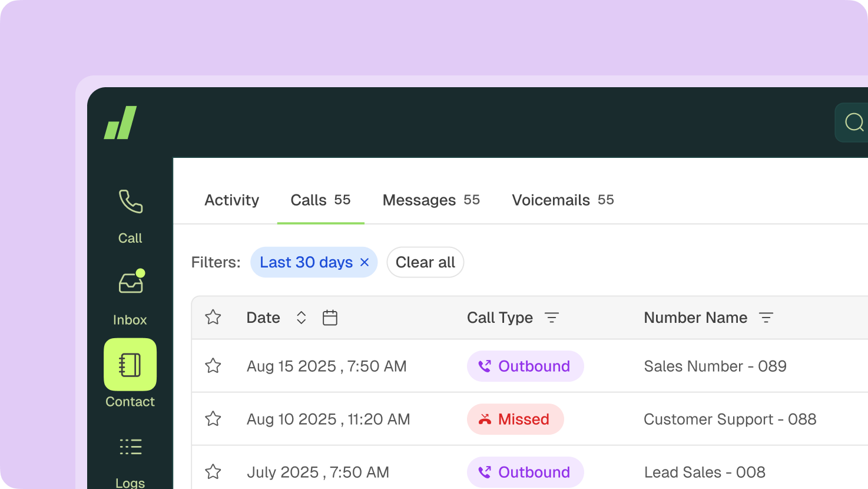This screenshot has width=868, height=489.
Task: Star the Aug 10 2025 missed call
Action: (213, 419)
